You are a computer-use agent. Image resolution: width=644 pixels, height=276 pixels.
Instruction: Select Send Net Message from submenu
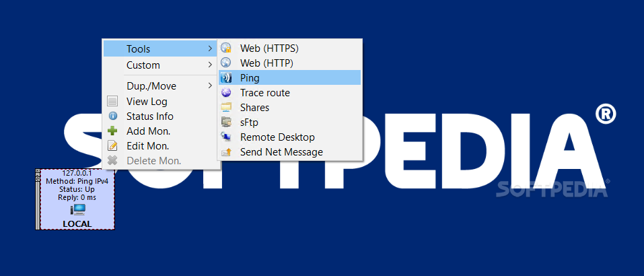[x=290, y=152]
